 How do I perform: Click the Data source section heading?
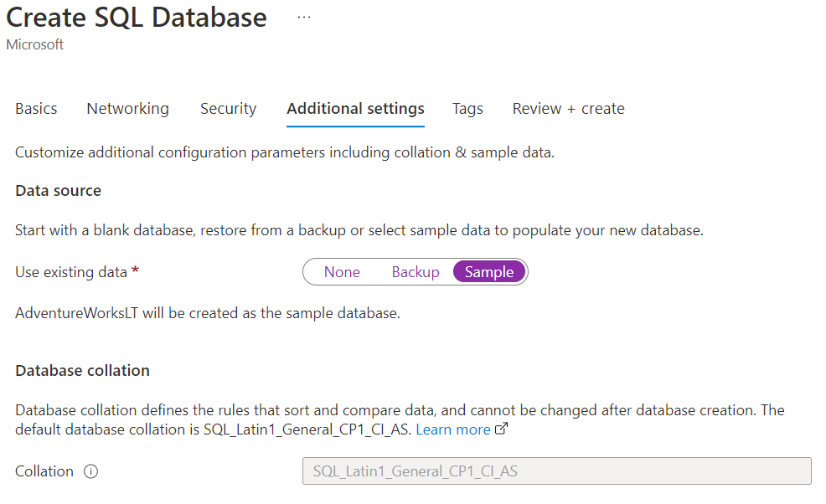click(58, 191)
